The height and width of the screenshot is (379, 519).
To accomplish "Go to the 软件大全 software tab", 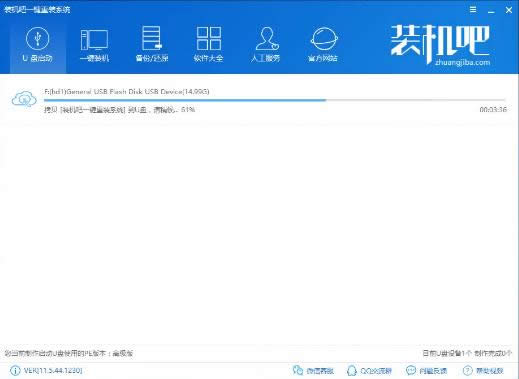I will point(208,45).
